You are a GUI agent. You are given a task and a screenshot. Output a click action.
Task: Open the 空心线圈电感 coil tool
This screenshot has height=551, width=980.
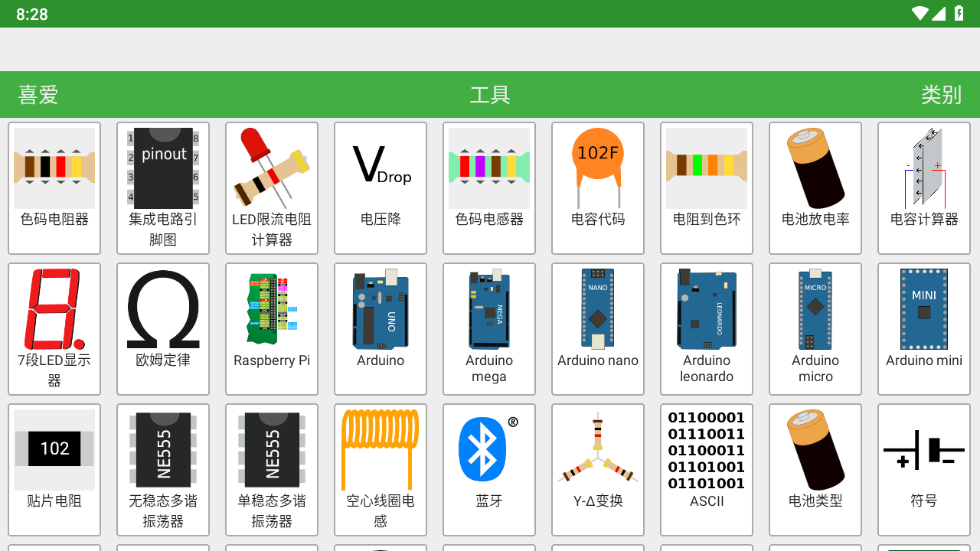[381, 470]
